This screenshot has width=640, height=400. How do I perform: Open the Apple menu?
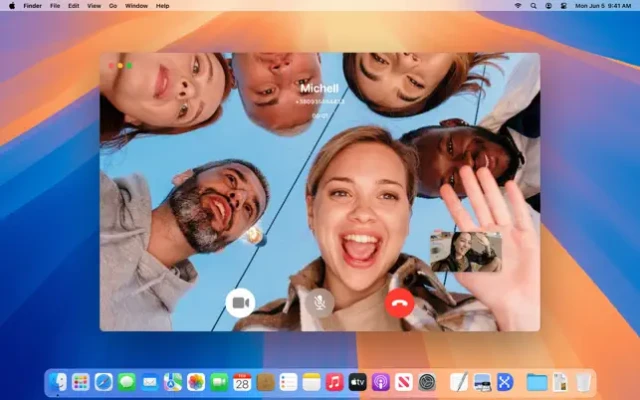pyautogui.click(x=12, y=6)
